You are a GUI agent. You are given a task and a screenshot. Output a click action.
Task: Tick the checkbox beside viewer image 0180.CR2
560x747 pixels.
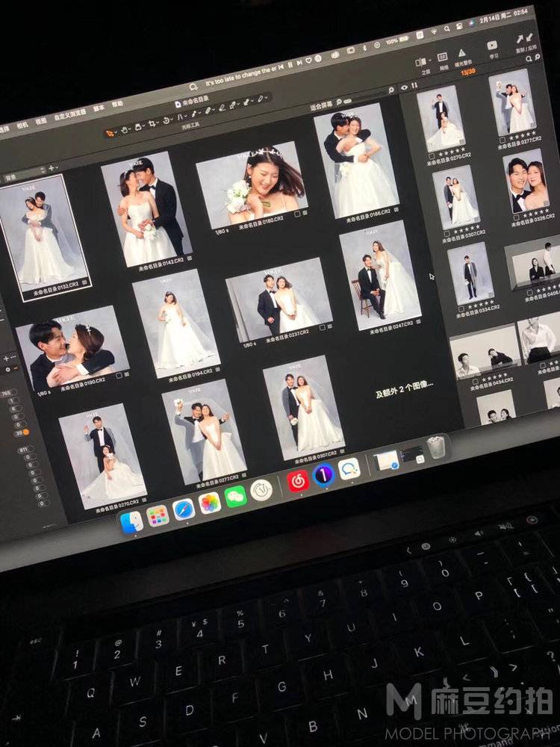(x=297, y=215)
